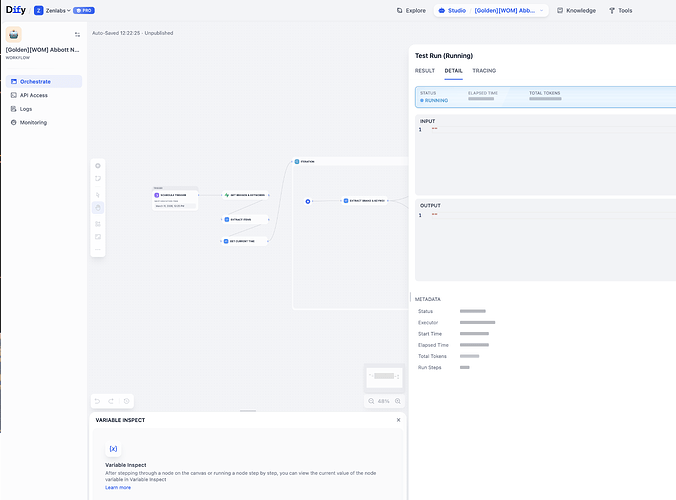Activate the hand pan tool
This screenshot has width=676, height=500.
coord(98,208)
